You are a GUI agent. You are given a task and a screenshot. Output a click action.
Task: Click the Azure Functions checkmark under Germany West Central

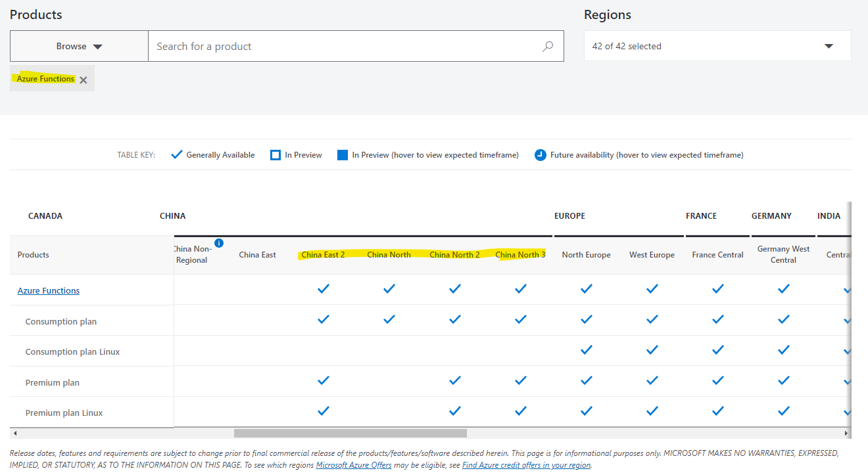tap(783, 288)
